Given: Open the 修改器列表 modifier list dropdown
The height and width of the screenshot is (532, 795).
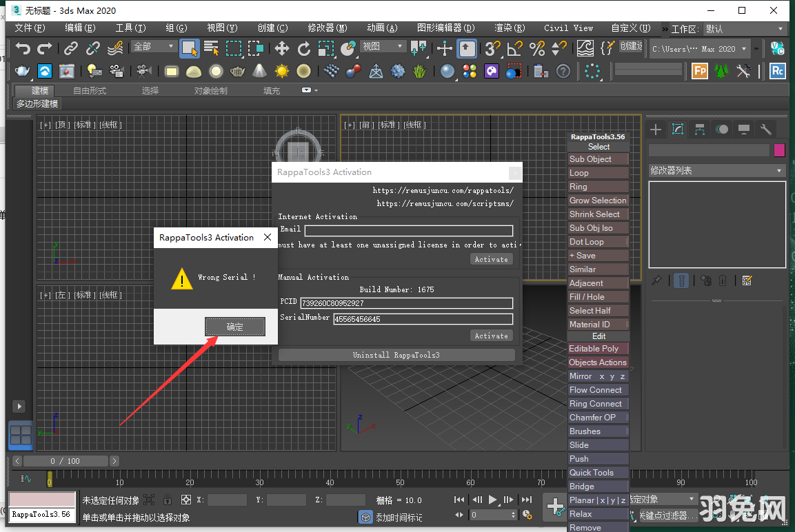Looking at the screenshot, I should [717, 170].
